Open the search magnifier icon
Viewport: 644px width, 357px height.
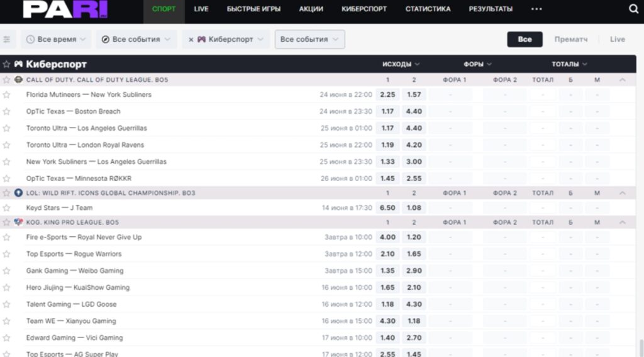[x=633, y=9]
